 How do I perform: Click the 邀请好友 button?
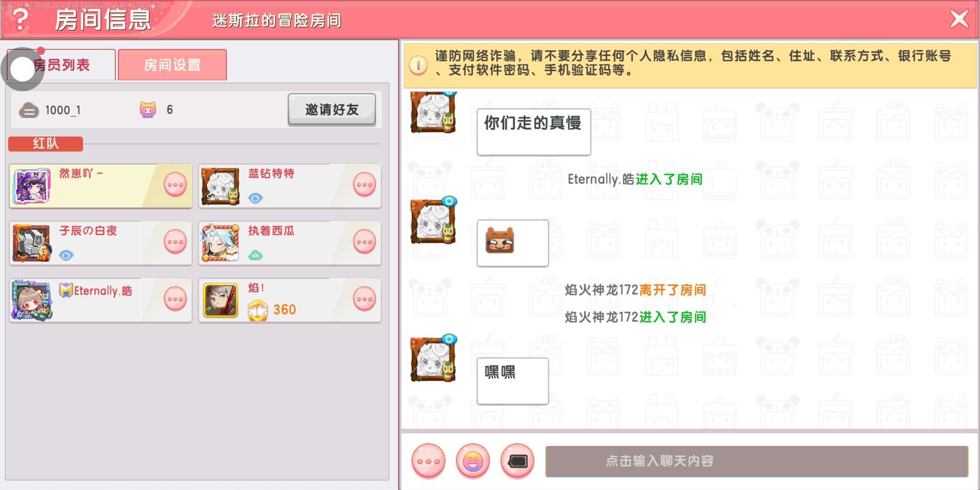332,109
